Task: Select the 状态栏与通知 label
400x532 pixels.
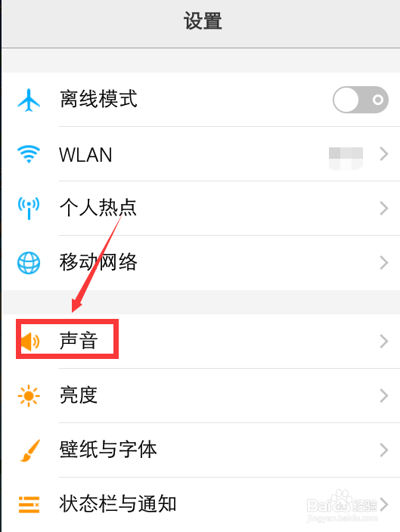Action: 118,504
